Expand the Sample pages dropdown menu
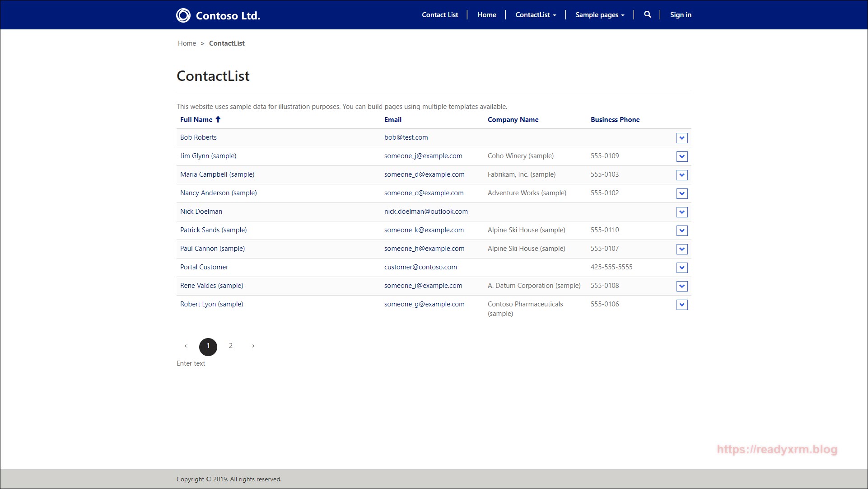The image size is (868, 489). pos(600,15)
